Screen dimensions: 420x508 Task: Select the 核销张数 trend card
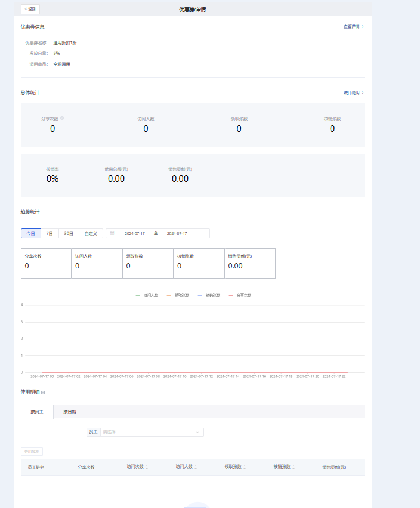coord(199,264)
